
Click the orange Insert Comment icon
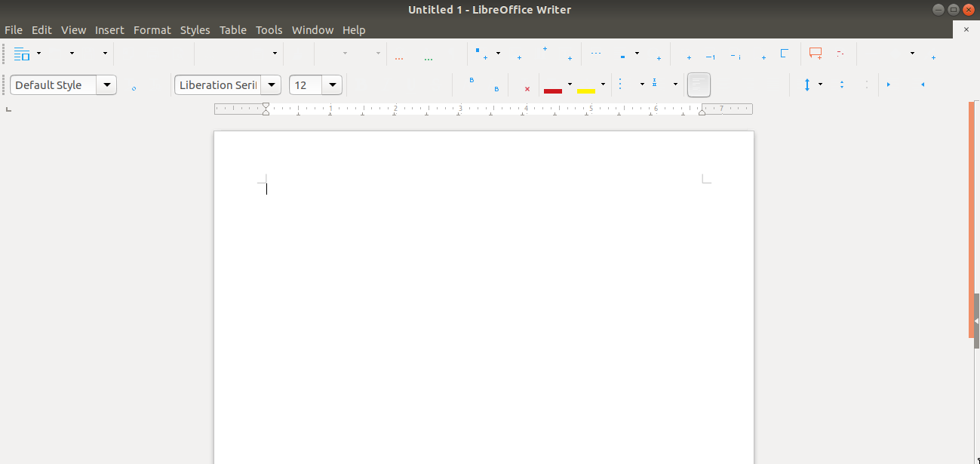click(816, 54)
